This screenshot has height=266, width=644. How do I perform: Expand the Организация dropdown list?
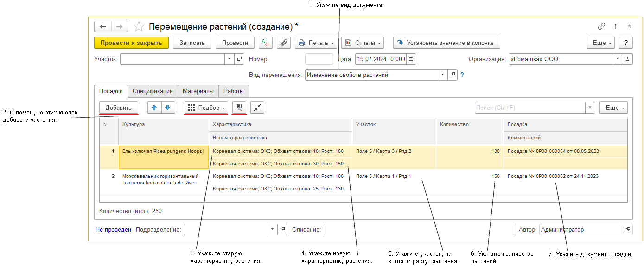tap(618, 59)
